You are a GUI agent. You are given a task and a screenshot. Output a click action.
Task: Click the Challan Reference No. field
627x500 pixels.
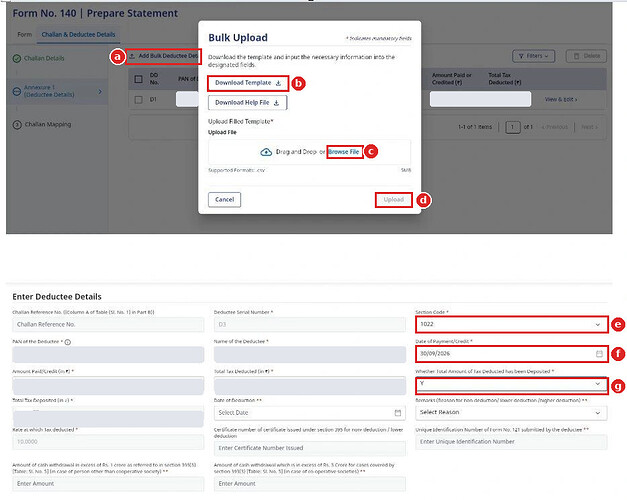pyautogui.click(x=108, y=324)
